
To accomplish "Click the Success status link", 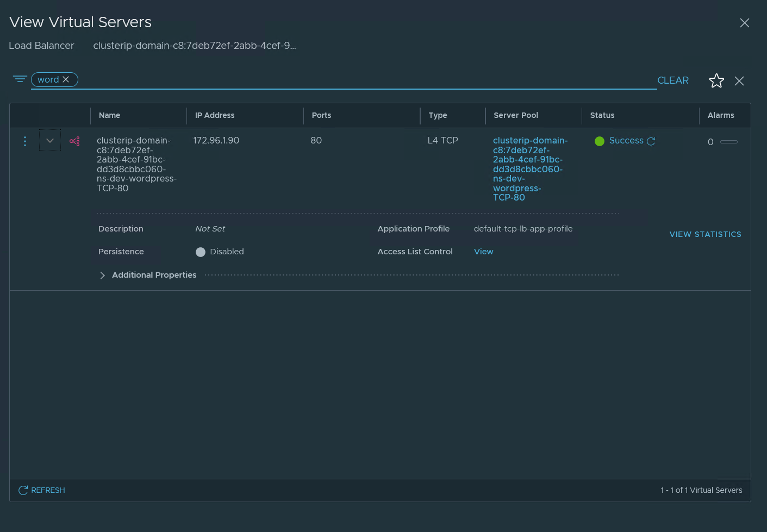I will (x=626, y=141).
